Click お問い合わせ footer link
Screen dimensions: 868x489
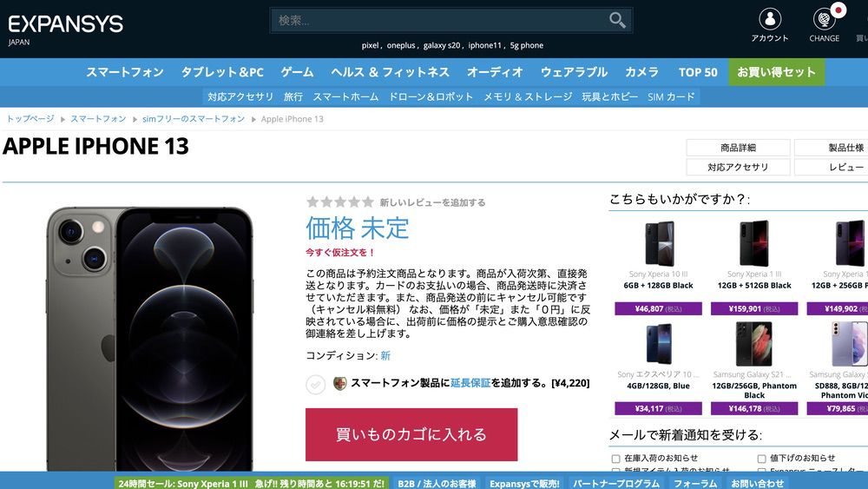point(757,484)
